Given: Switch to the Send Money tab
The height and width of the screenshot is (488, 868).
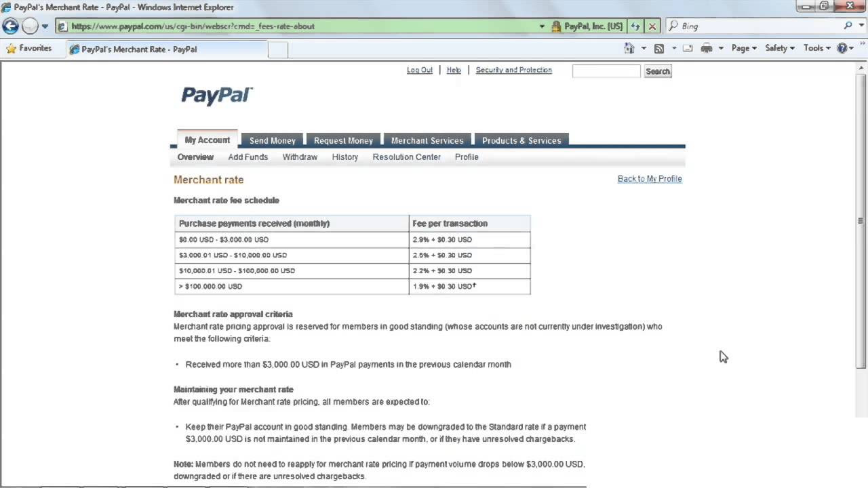Looking at the screenshot, I should [x=273, y=140].
